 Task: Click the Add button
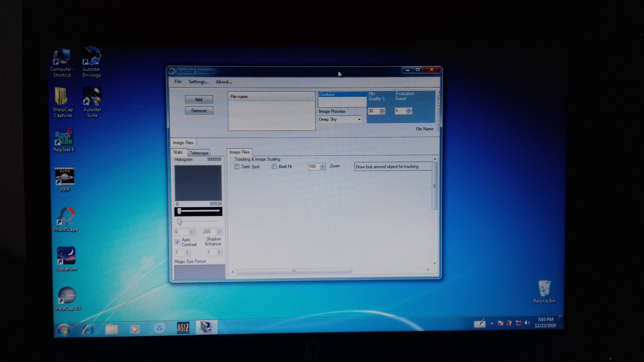[x=199, y=99]
